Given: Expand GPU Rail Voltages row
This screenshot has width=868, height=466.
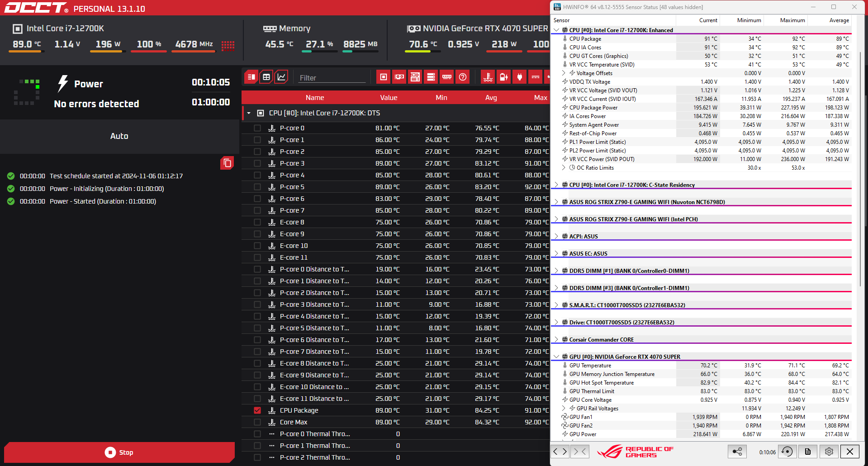Looking at the screenshot, I should point(564,408).
